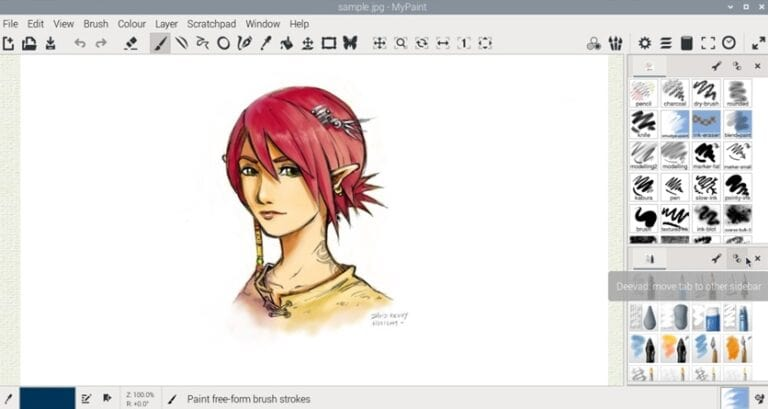Select the freehand paintbrush tool
The width and height of the screenshot is (768, 409).
[160, 43]
